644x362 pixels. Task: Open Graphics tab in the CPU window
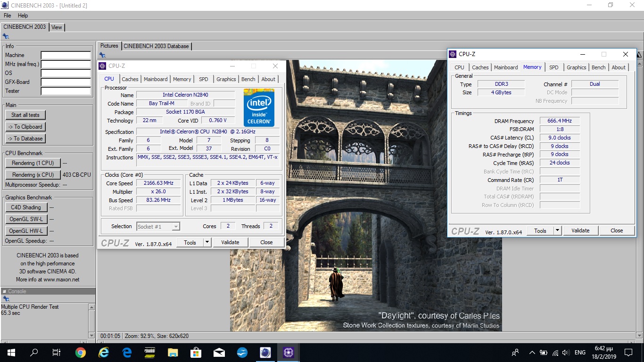[x=226, y=79]
